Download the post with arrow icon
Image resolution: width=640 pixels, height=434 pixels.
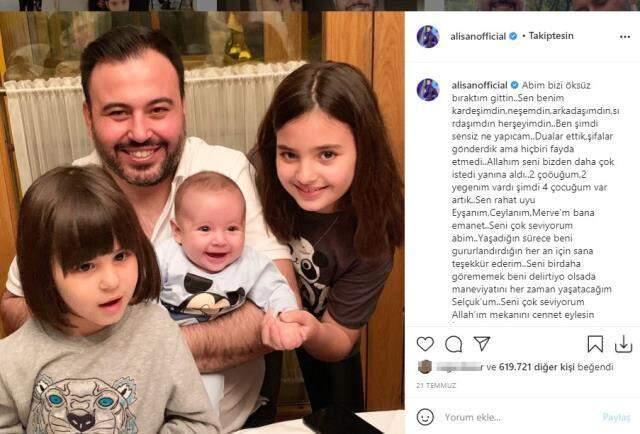(x=624, y=344)
